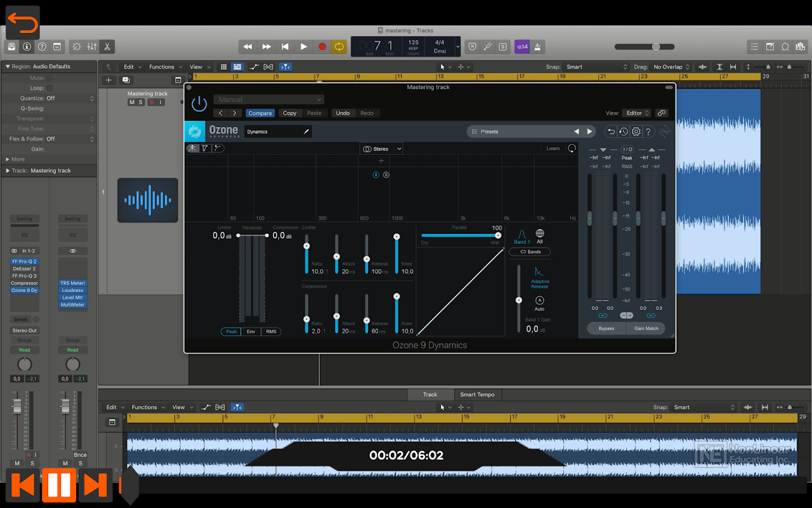The image size is (812, 508).
Task: Select RMS detection mode
Action: [271, 331]
